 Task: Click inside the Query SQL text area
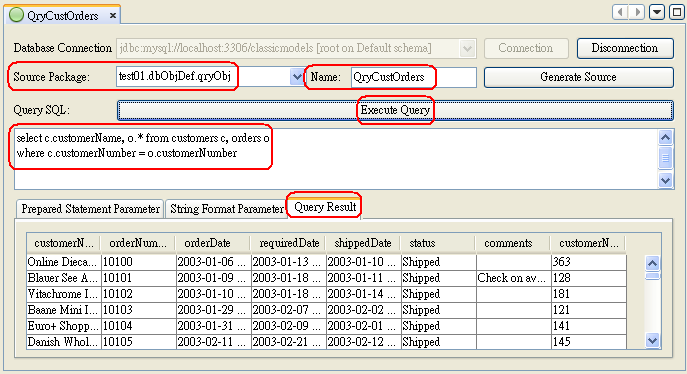pyautogui.click(x=336, y=159)
